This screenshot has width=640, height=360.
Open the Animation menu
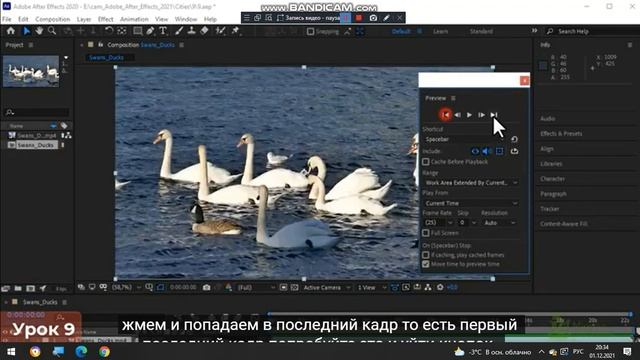pos(134,19)
